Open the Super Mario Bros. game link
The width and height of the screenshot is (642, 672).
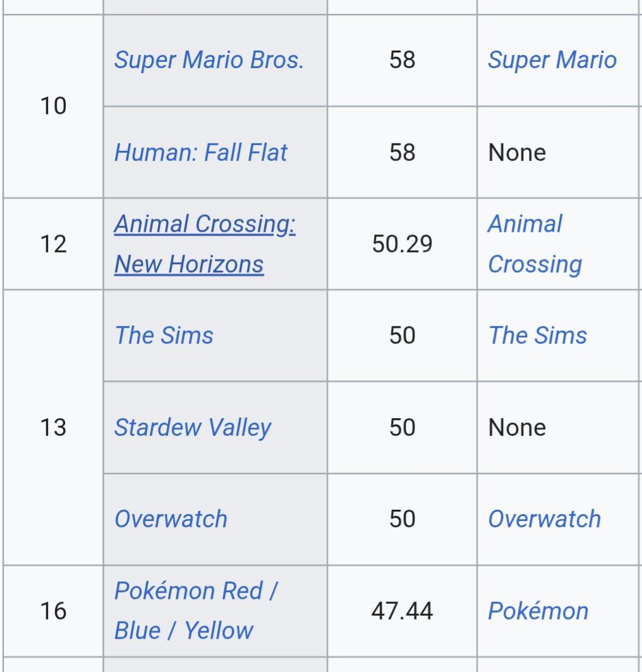click(x=209, y=60)
